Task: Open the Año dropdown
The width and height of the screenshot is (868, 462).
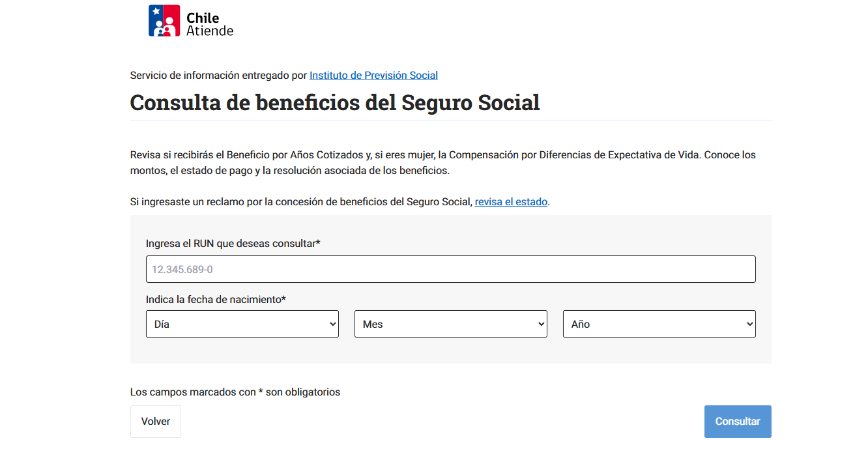Action: tap(659, 324)
